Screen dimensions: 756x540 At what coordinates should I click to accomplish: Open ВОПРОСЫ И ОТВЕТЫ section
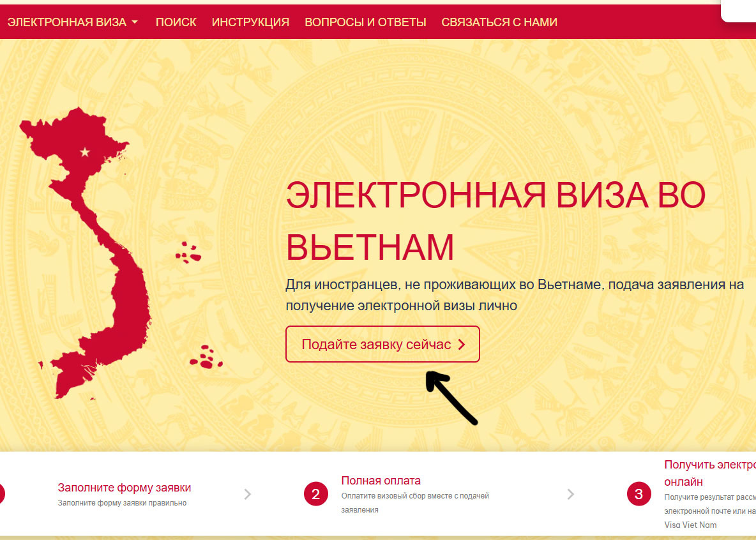pyautogui.click(x=365, y=22)
